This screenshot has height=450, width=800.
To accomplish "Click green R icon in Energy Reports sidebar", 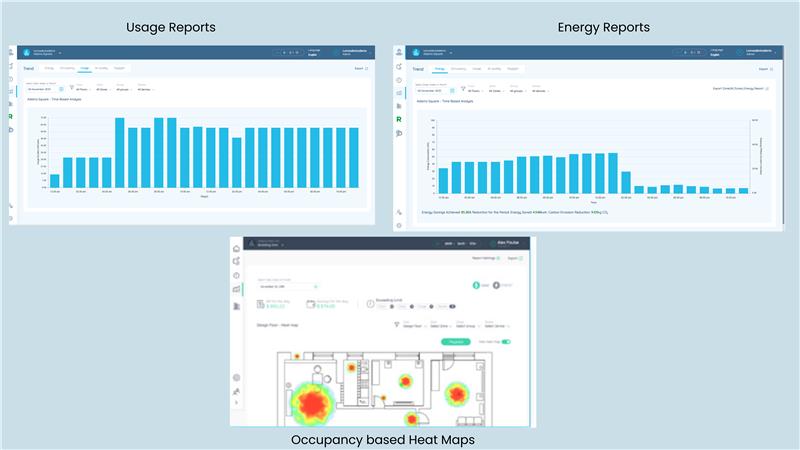I will coord(399,119).
